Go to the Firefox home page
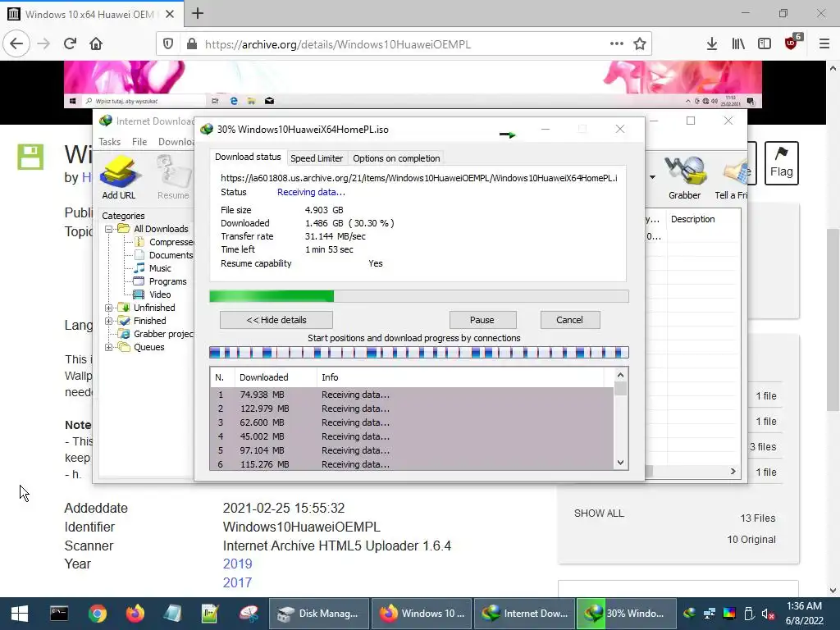 (96, 43)
